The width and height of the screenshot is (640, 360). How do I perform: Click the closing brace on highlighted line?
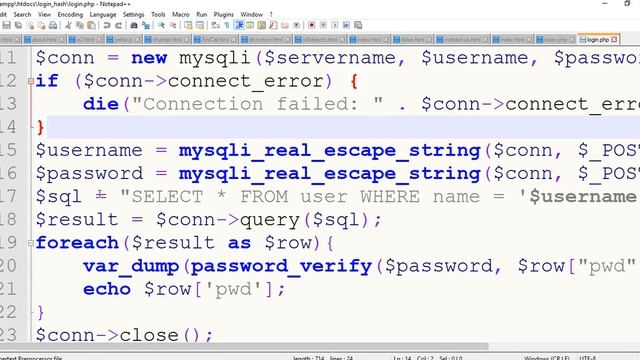40,128
